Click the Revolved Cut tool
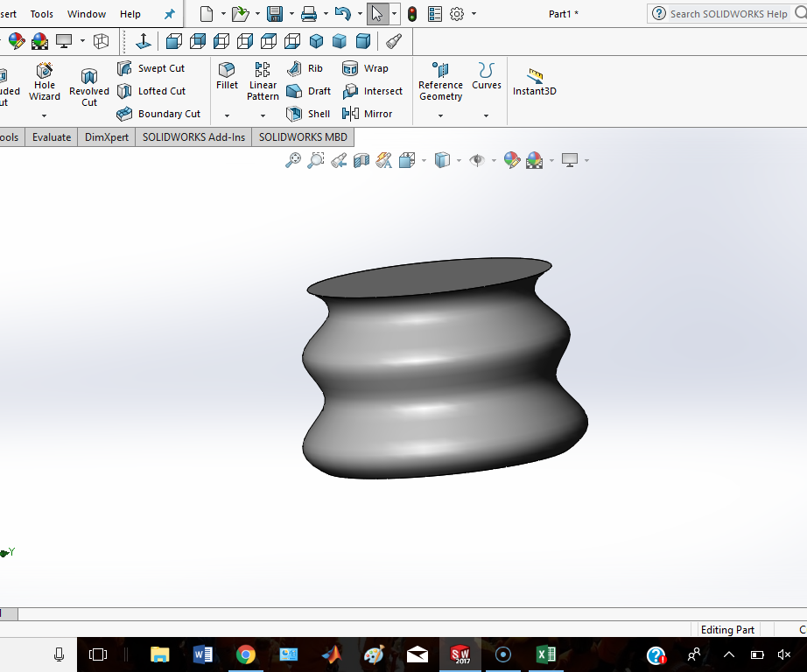Viewport: 807px width, 672px height. tap(89, 87)
